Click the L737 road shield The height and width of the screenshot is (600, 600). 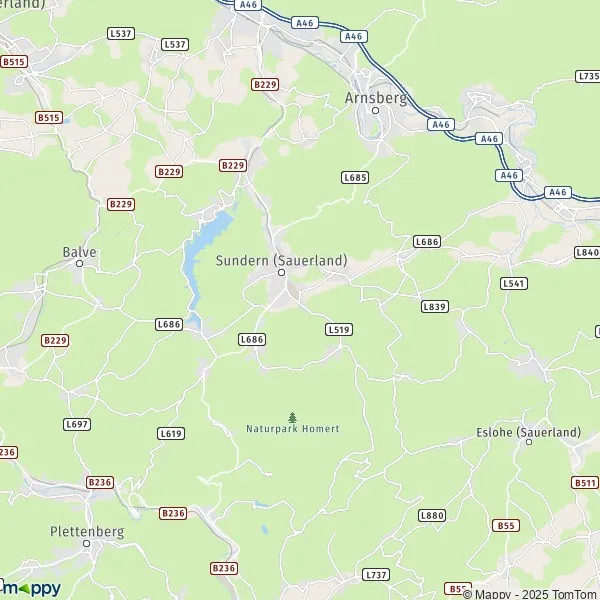[x=376, y=575]
